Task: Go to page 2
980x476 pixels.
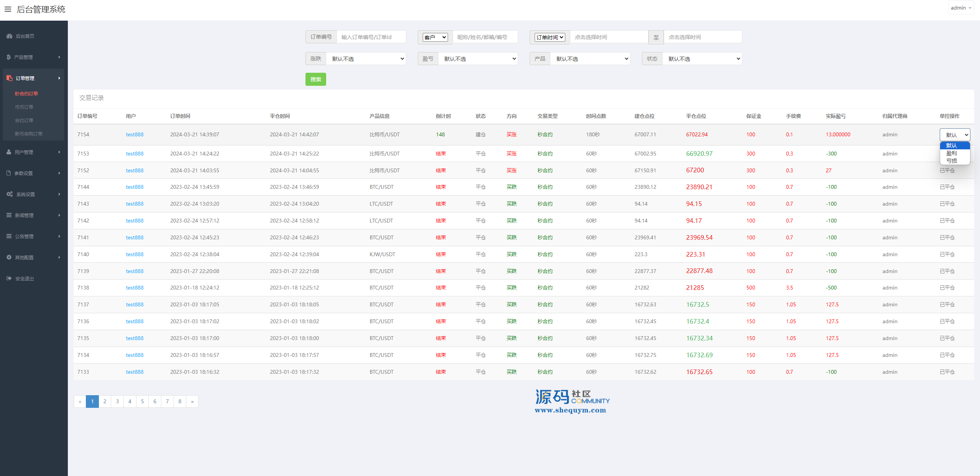Action: [x=105, y=401]
